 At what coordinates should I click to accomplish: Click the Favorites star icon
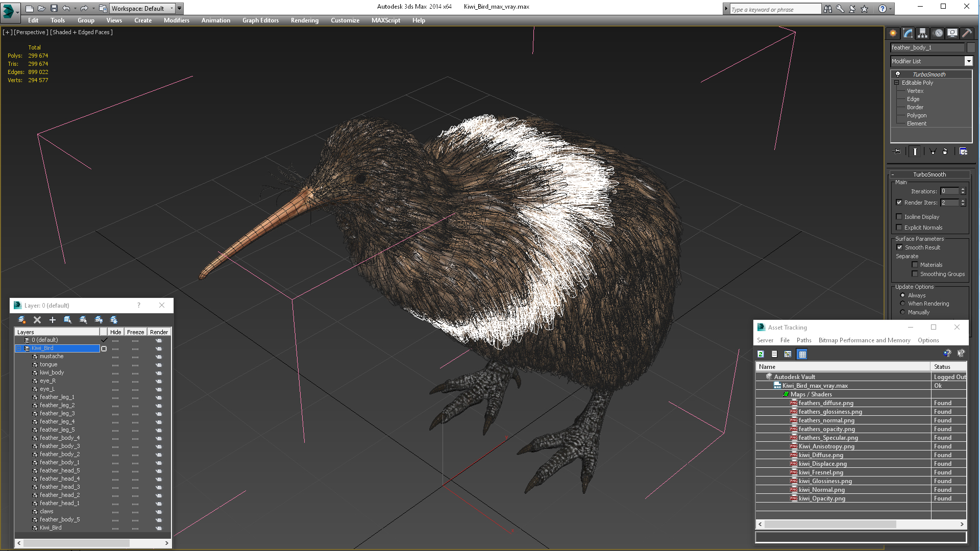865,9
